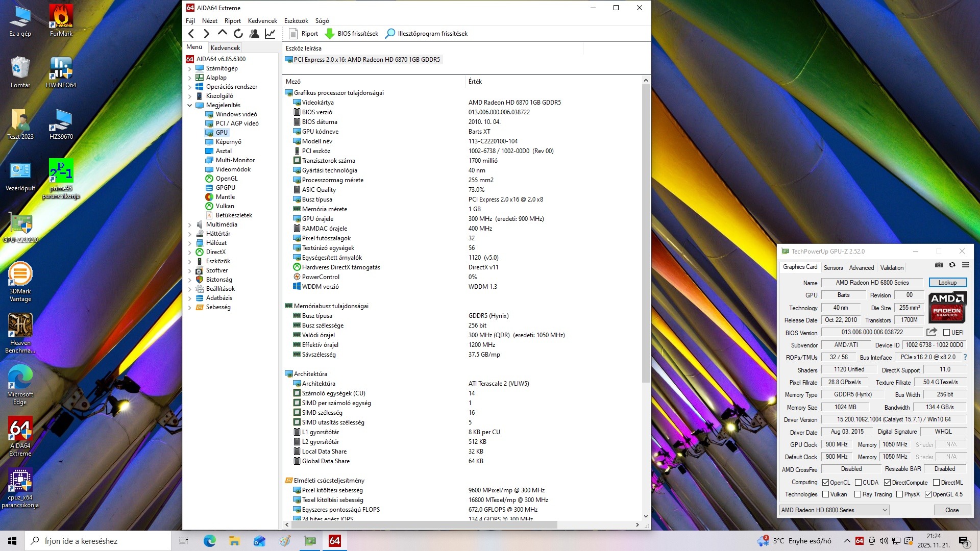Toggle the UEFI checkbox in GPU-Z
Screen dimensions: 980x551
pos(946,333)
